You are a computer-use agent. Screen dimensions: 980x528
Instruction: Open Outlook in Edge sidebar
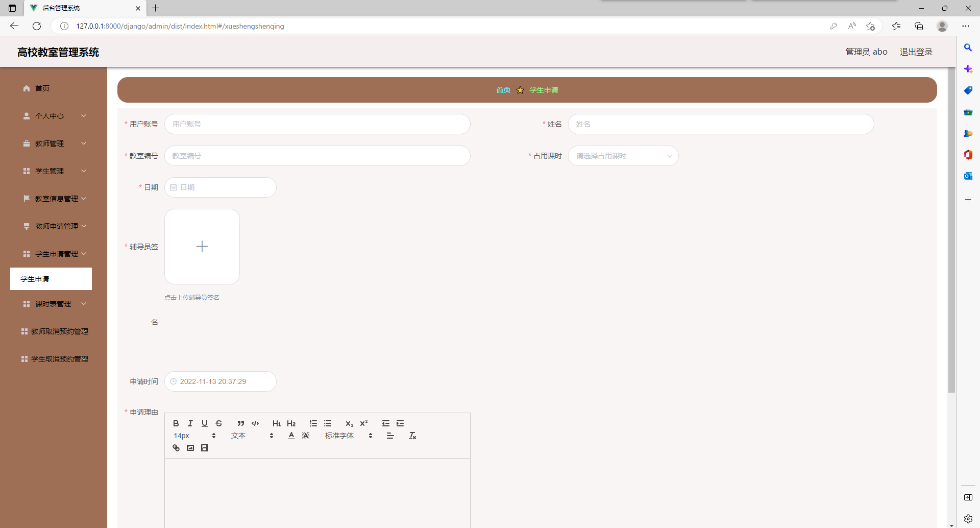point(968,176)
